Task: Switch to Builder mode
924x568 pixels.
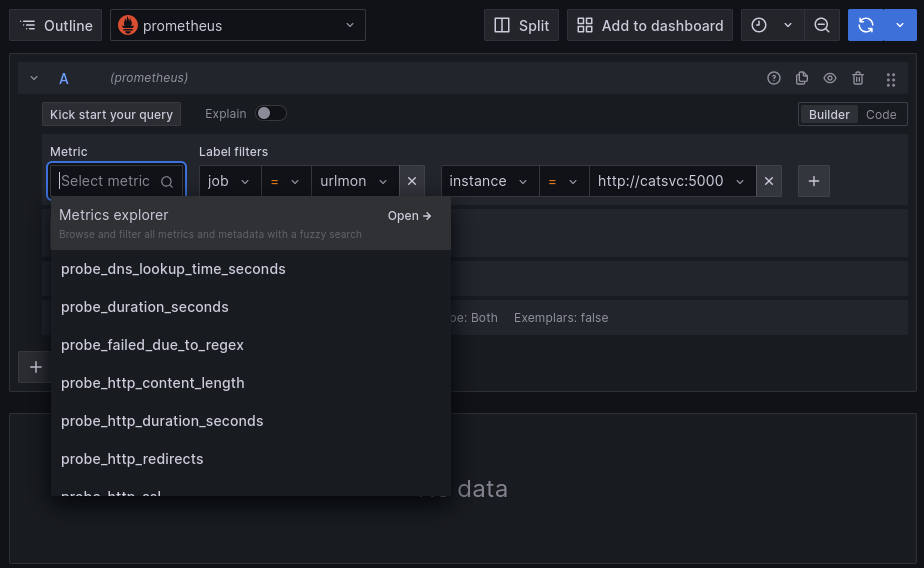Action: (829, 114)
